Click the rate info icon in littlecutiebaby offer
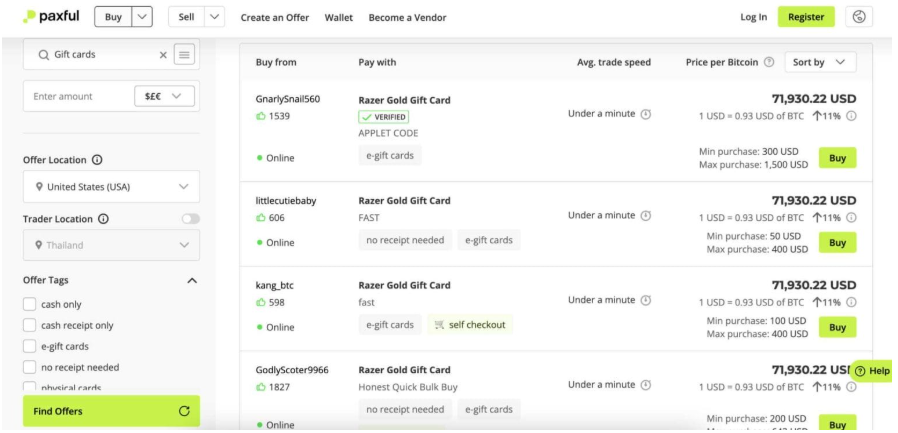 [x=851, y=218]
